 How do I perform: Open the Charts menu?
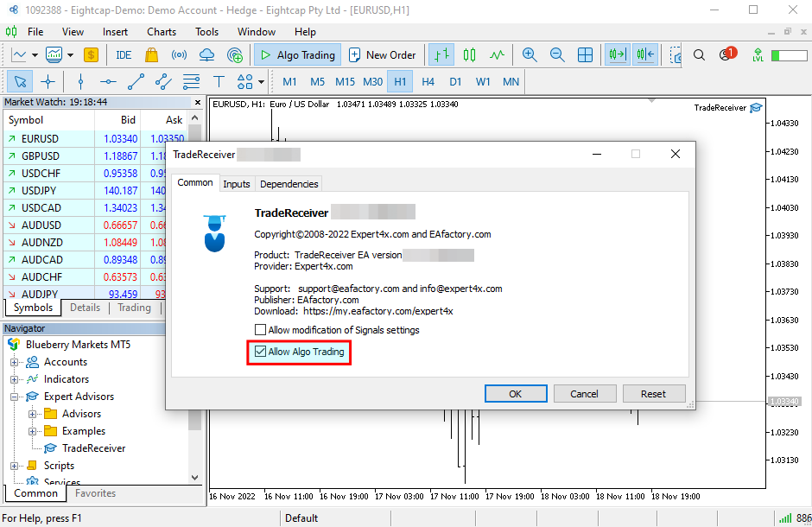coord(162,32)
